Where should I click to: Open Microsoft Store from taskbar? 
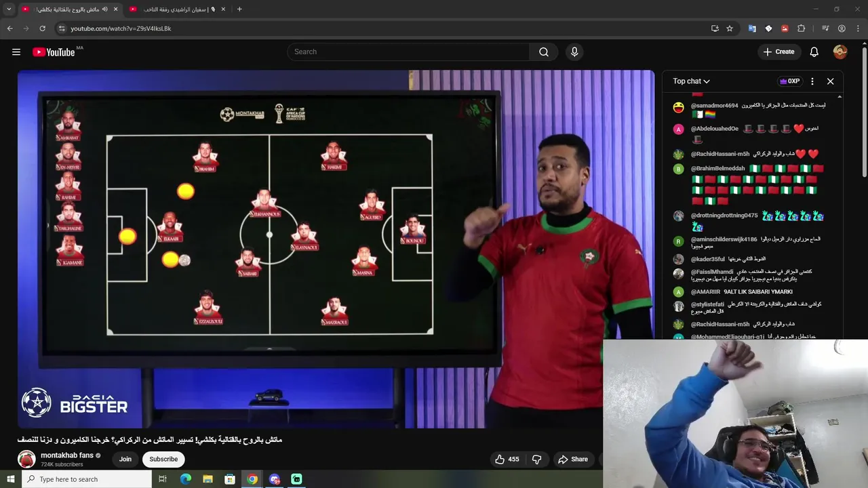coord(230,479)
